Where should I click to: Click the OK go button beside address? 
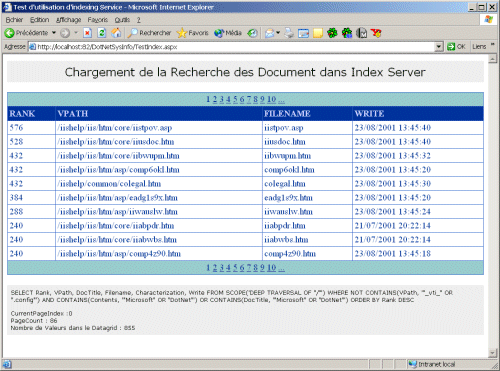tap(456, 47)
